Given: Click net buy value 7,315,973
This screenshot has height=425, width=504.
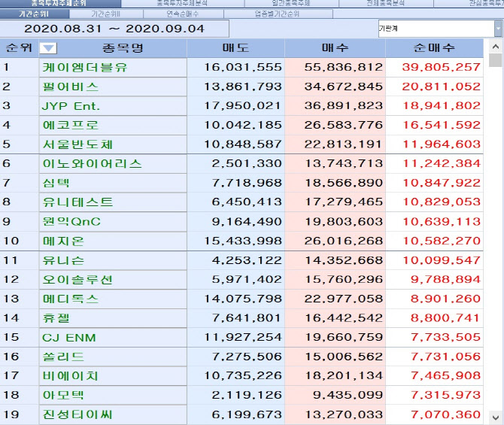Looking at the screenshot, I should point(445,395).
